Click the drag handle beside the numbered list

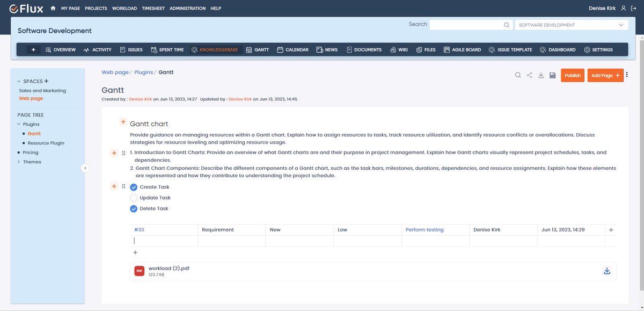coord(123,153)
